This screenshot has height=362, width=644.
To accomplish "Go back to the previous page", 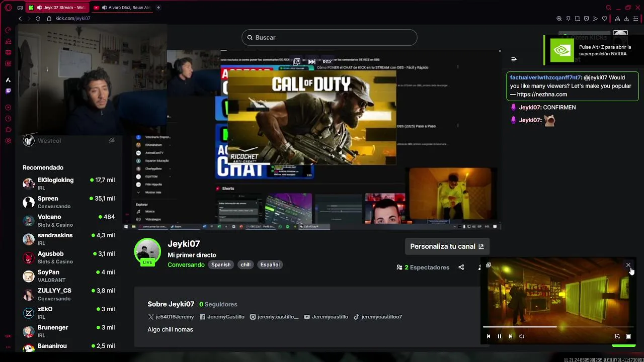I will [x=20, y=19].
